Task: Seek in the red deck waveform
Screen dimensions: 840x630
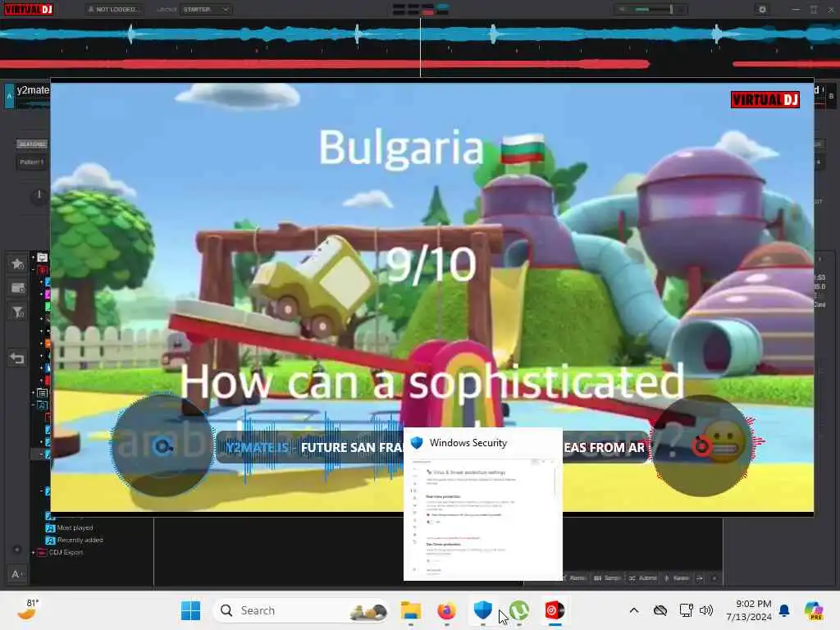Action: click(x=420, y=64)
